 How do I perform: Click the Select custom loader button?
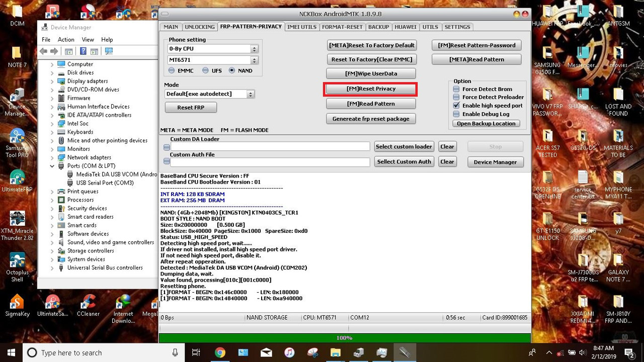(404, 147)
